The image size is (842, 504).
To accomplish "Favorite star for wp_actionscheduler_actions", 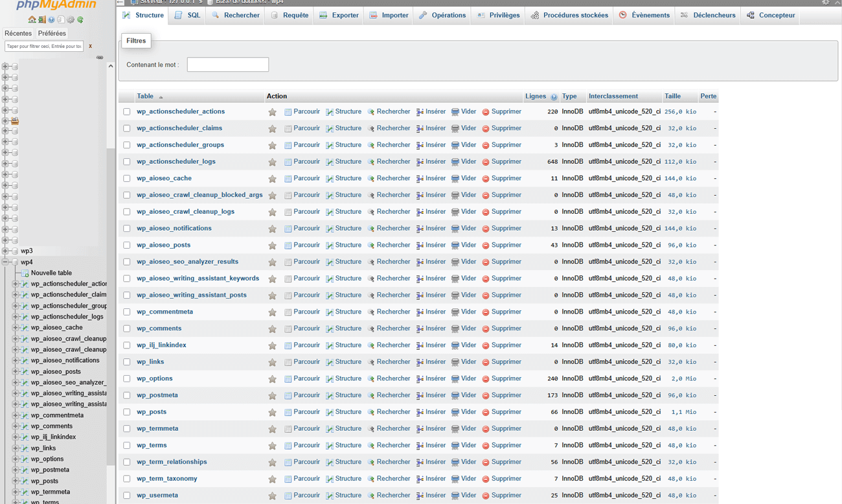I will [x=273, y=112].
